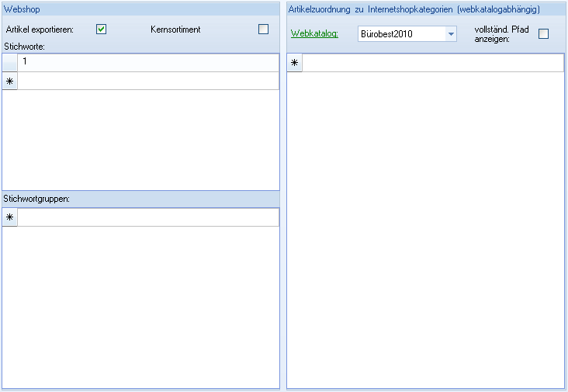
Task: Open the Webkatalog dropdown arrow
Action: [451, 34]
